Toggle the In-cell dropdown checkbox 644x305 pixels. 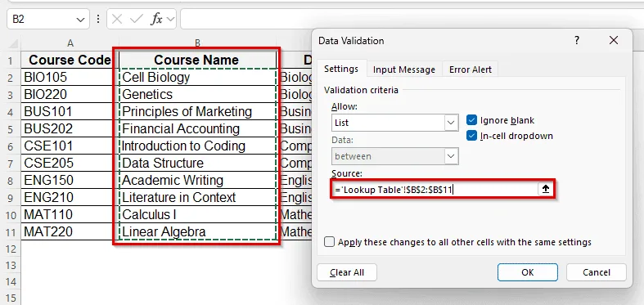472,136
